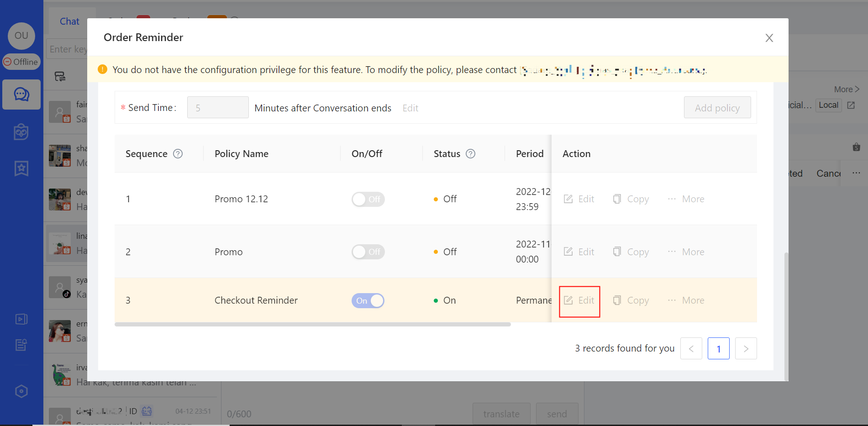Viewport: 868px width, 426px height.
Task: Go to page 1 of records
Action: (x=718, y=349)
